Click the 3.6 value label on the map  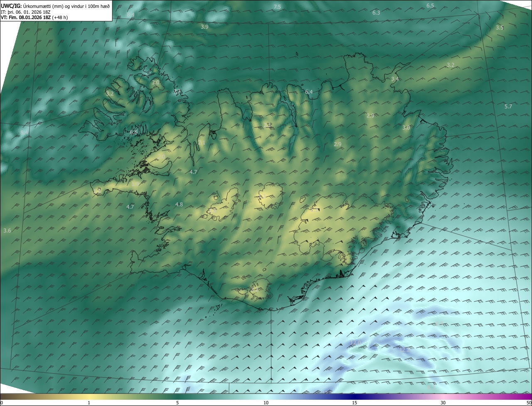[7, 230]
